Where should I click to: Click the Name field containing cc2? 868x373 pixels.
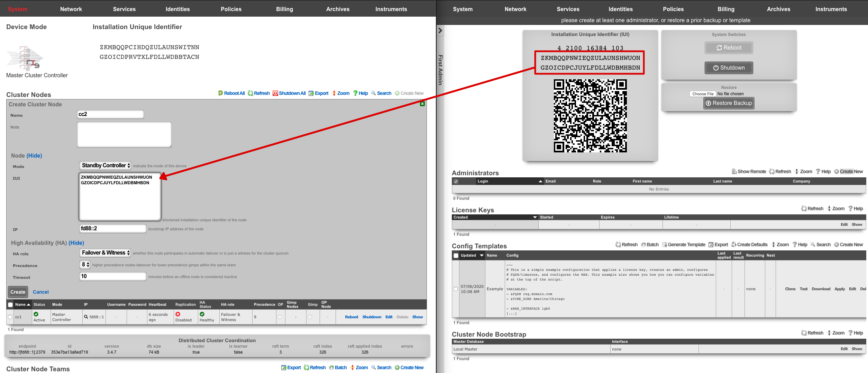110,114
